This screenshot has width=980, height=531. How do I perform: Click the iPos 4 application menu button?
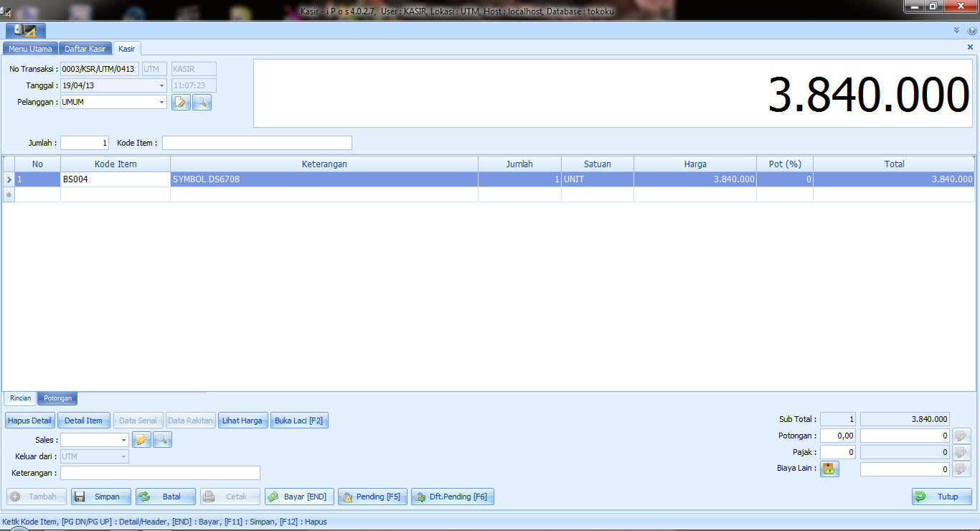[26, 31]
